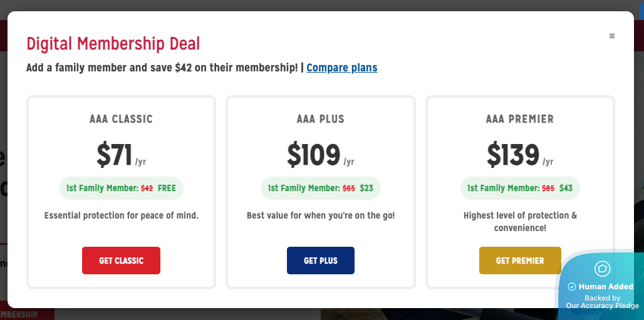
Task: Click Plus's 1st Family Member $23 pill
Action: click(x=320, y=188)
